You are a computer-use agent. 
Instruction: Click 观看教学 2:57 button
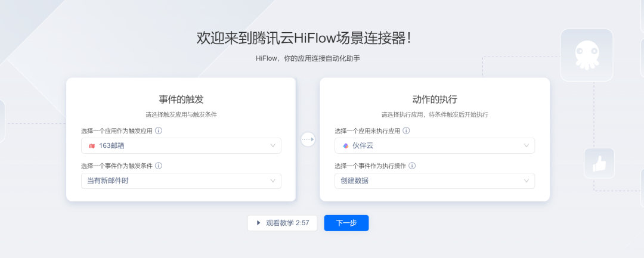tap(282, 223)
